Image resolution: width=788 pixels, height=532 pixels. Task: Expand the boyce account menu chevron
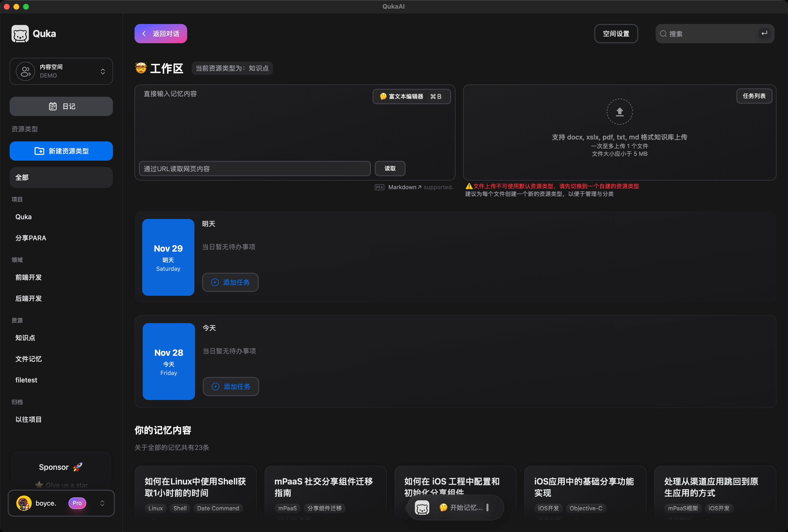point(102,503)
